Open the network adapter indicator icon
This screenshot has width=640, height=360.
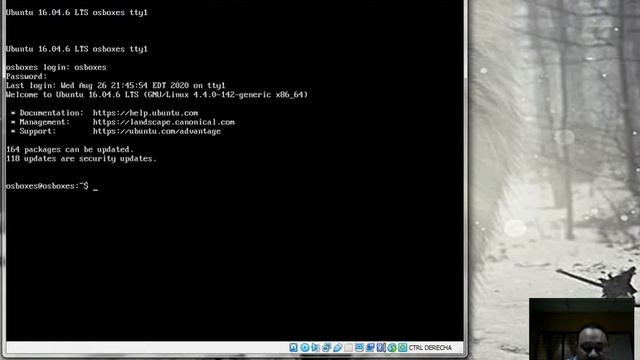[327, 347]
